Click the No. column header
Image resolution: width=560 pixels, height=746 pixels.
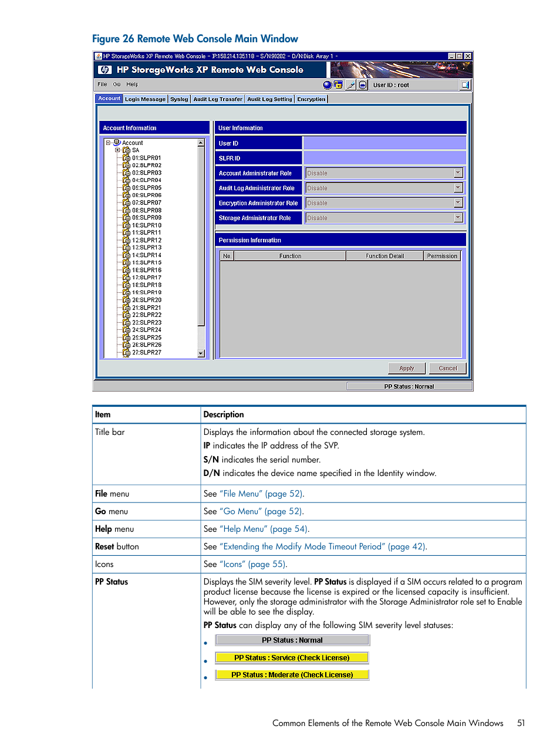click(x=227, y=256)
